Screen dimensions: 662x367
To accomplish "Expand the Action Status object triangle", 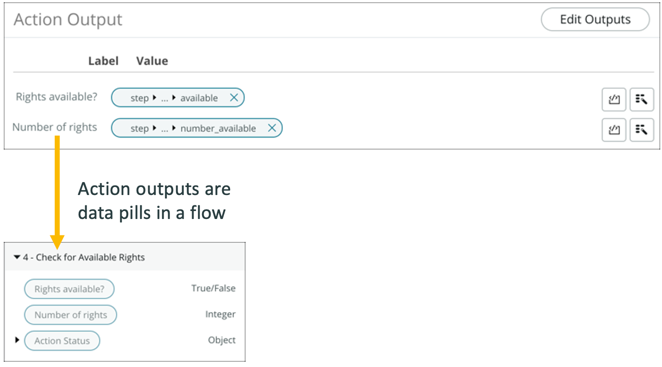I will coord(17,340).
